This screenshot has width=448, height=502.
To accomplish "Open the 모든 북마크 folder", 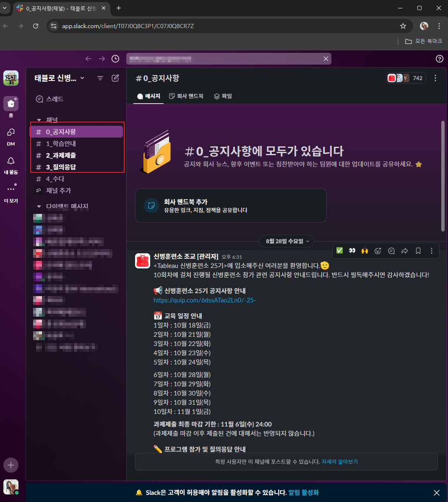I will [x=423, y=41].
